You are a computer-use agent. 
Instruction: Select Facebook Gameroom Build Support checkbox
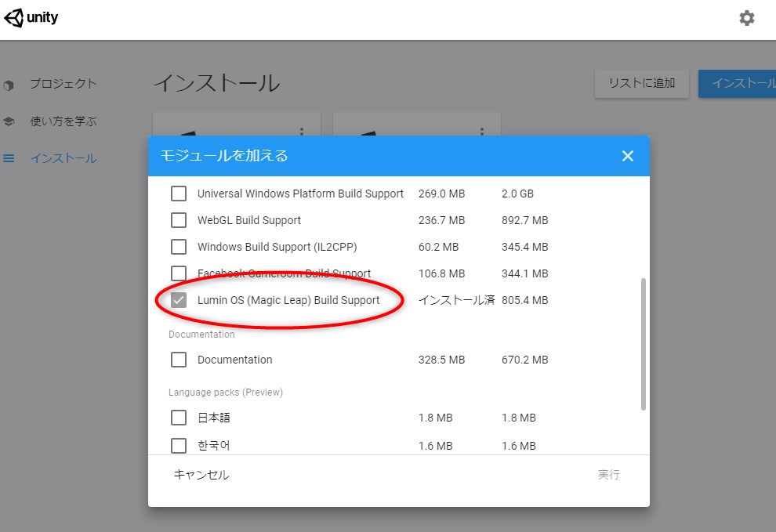(x=179, y=273)
